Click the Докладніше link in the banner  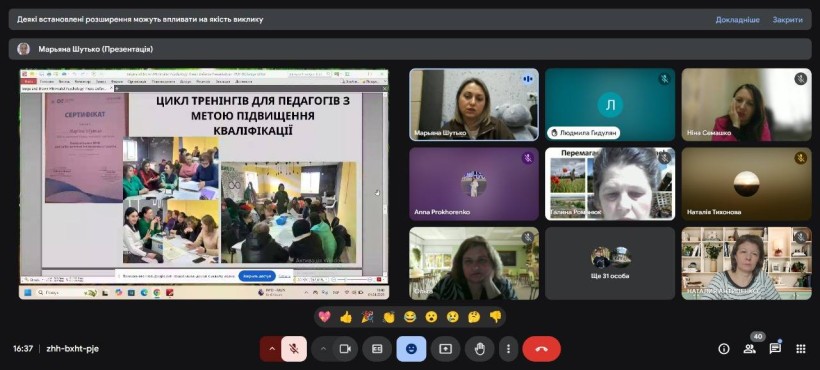coord(737,19)
